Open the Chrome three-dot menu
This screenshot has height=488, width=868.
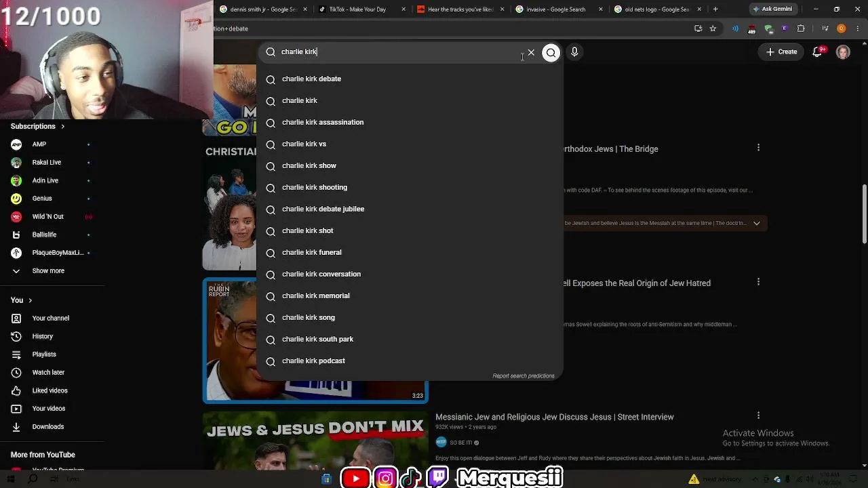tap(856, 28)
